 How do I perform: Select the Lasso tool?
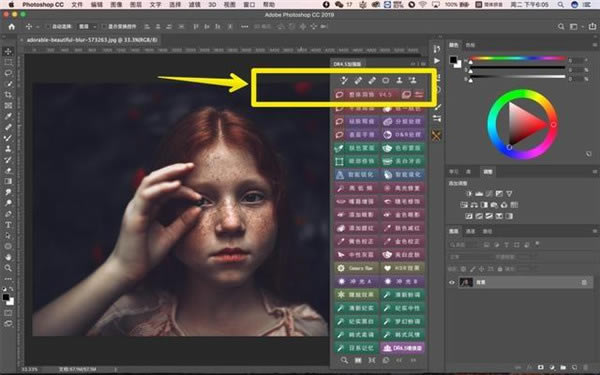click(8, 73)
